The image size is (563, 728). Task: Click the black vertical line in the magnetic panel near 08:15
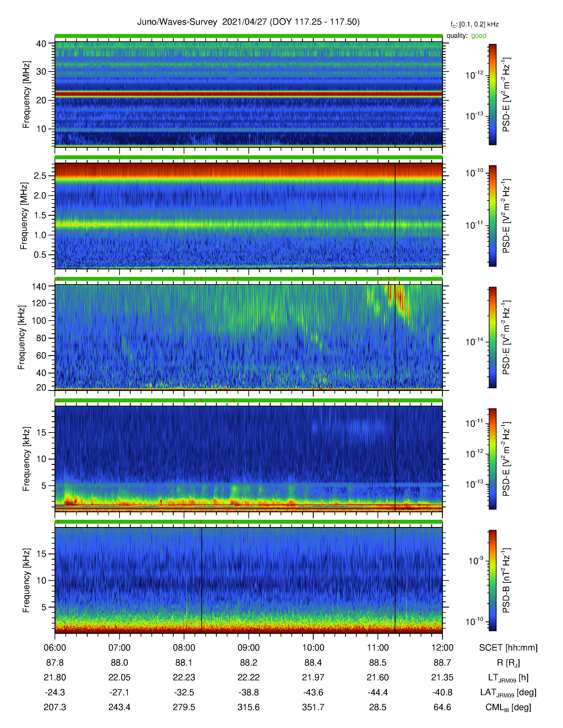pyautogui.click(x=201, y=580)
